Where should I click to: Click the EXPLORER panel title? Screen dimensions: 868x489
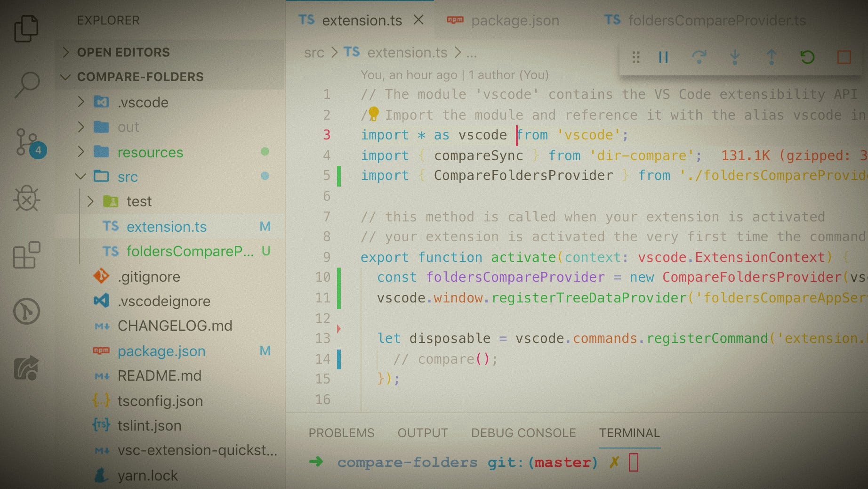(x=108, y=20)
